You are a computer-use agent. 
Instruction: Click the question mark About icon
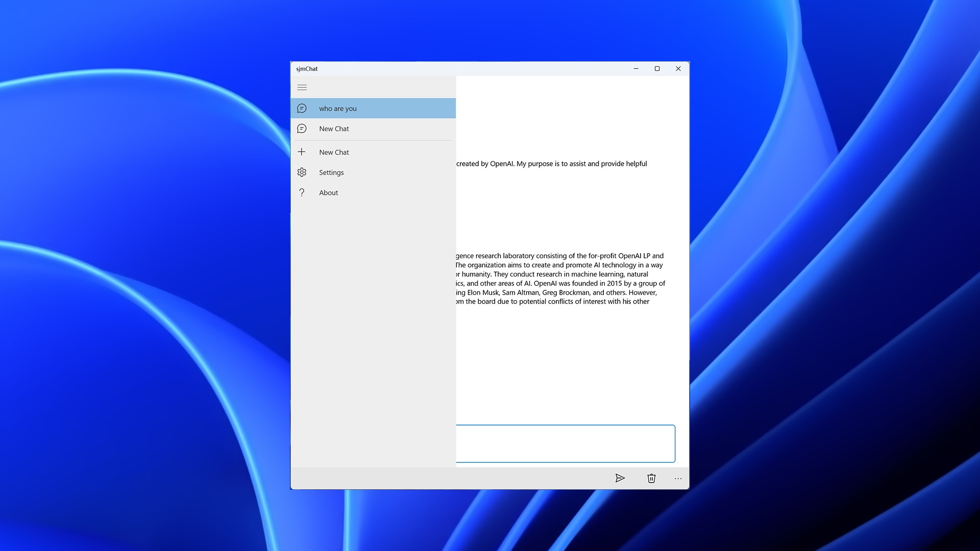(x=302, y=192)
